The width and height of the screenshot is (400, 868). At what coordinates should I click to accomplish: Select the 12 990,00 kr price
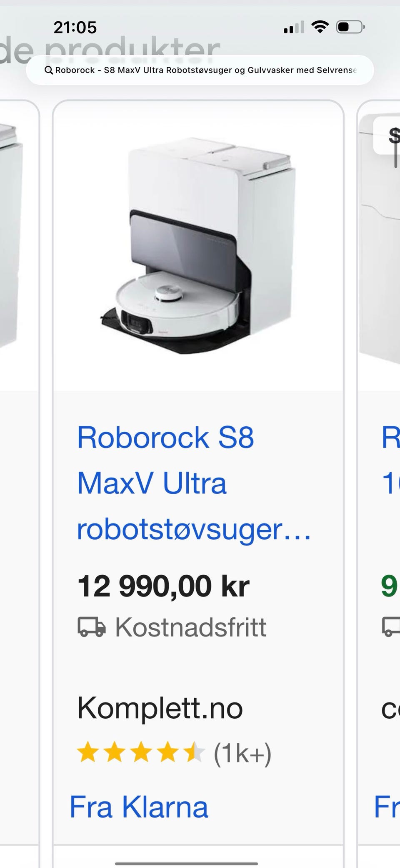click(163, 586)
